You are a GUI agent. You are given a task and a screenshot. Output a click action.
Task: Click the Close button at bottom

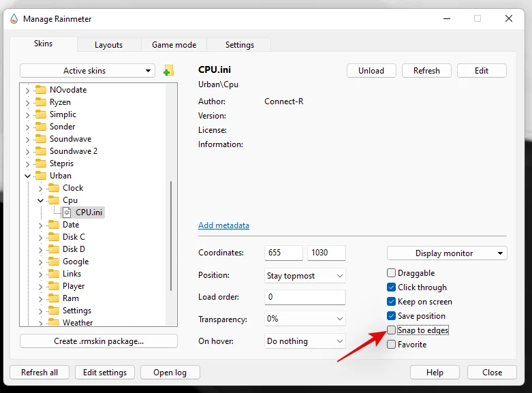(492, 373)
